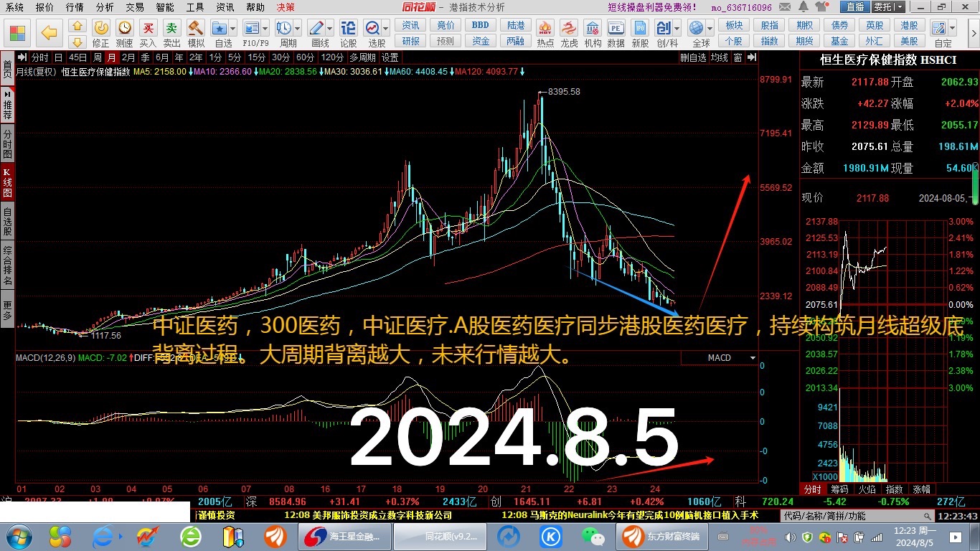This screenshot has width=980, height=551.
Task: Click the 均线 toggle button
Action: pos(719,57)
